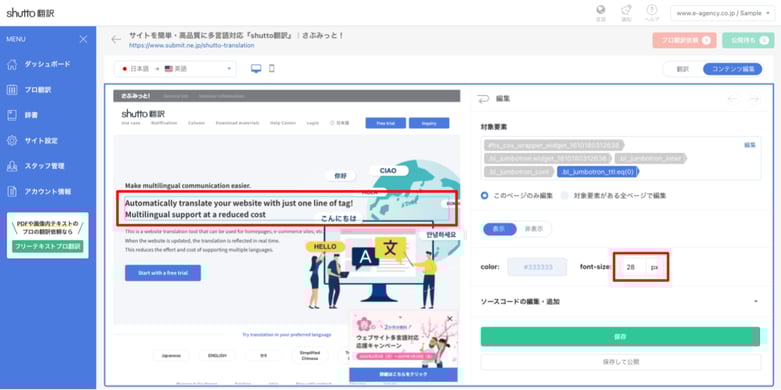The height and width of the screenshot is (390, 781).
Task: Click Inquiry button in the preview header
Action: [x=429, y=123]
